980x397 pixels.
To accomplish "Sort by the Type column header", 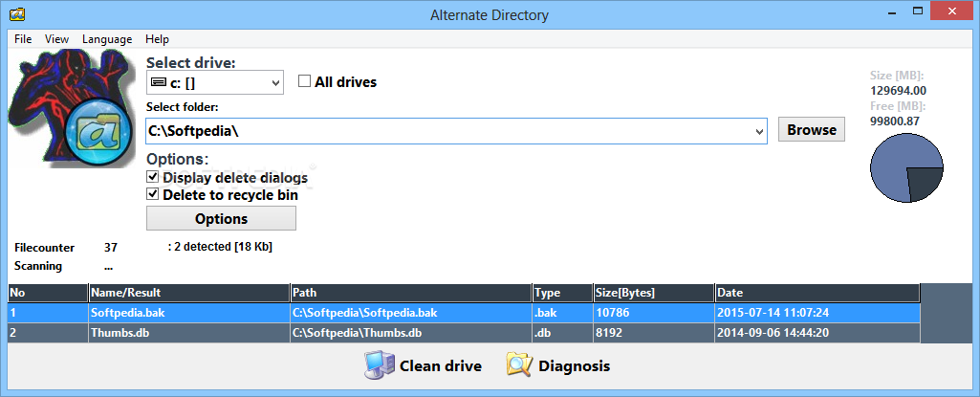I will coord(562,293).
